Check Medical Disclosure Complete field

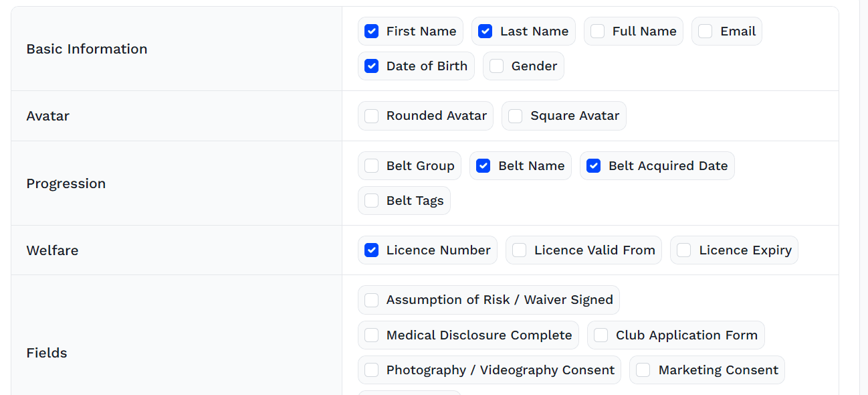pyautogui.click(x=372, y=335)
